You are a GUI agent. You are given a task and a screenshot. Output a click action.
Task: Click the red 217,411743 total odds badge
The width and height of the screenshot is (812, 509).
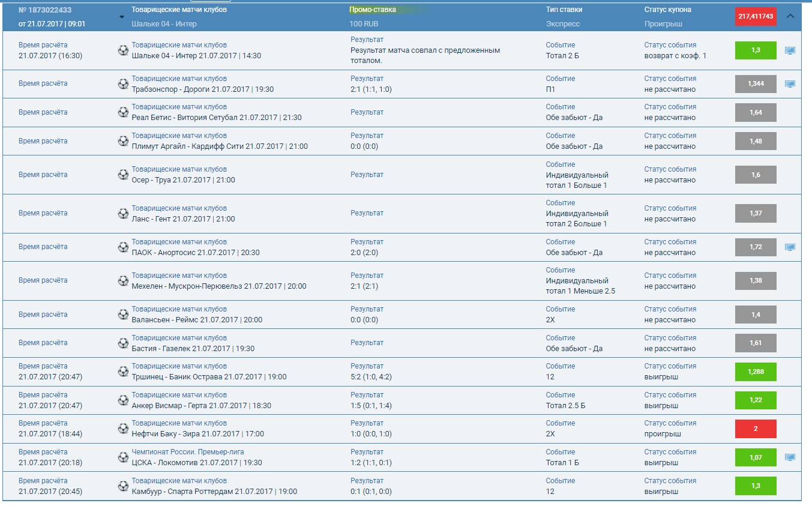point(756,16)
